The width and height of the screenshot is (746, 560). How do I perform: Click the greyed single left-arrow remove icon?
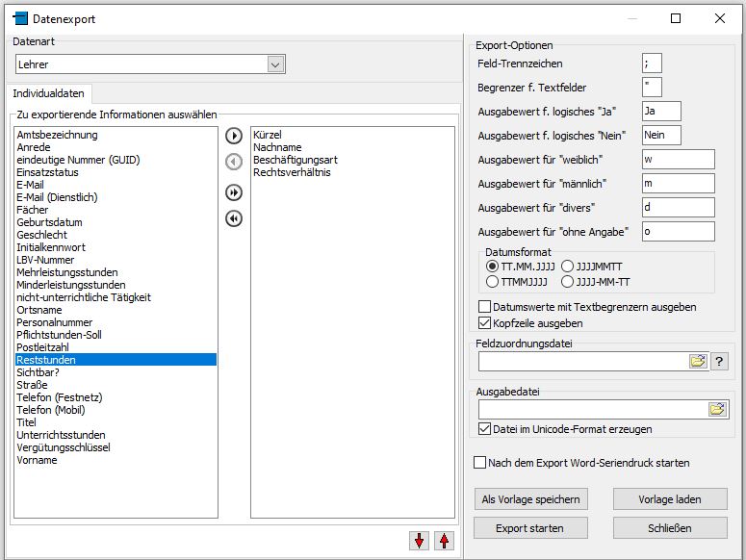[x=234, y=162]
